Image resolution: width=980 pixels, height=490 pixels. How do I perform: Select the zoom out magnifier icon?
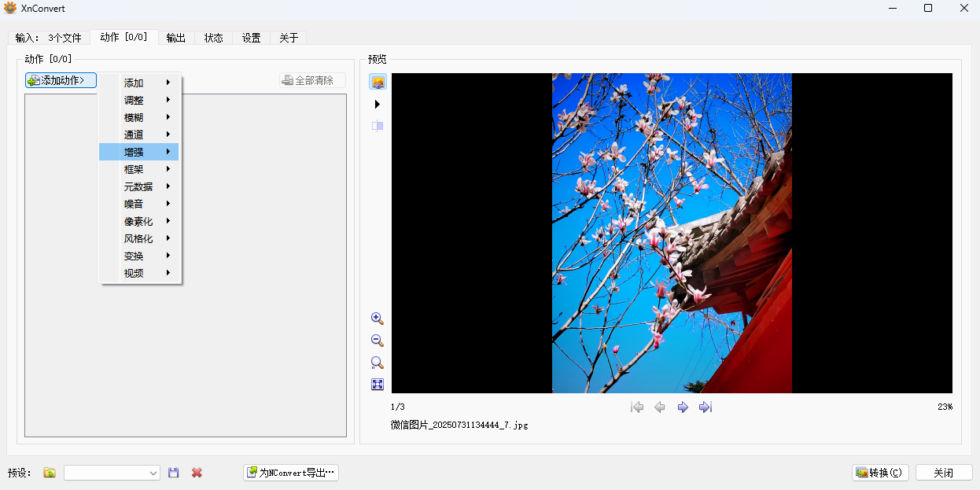coord(377,341)
